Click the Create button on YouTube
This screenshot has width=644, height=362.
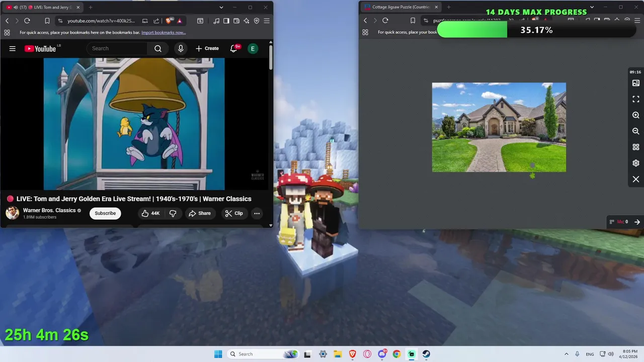point(207,48)
